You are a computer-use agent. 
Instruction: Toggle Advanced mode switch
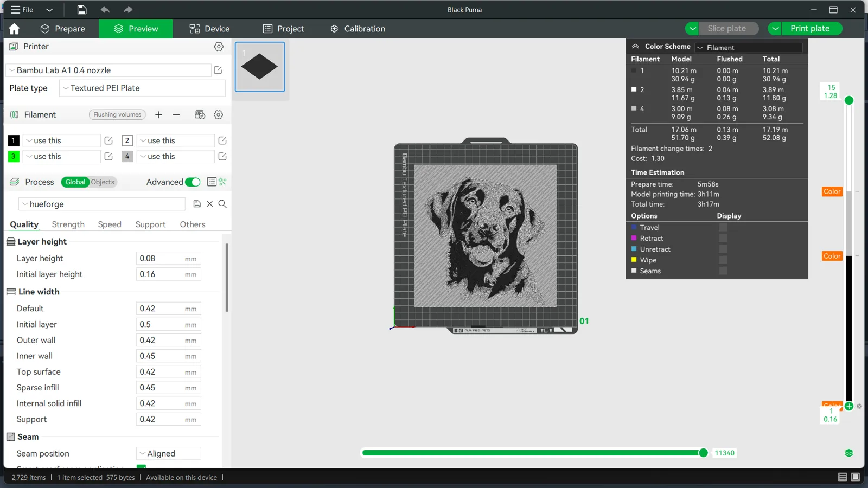193,182
